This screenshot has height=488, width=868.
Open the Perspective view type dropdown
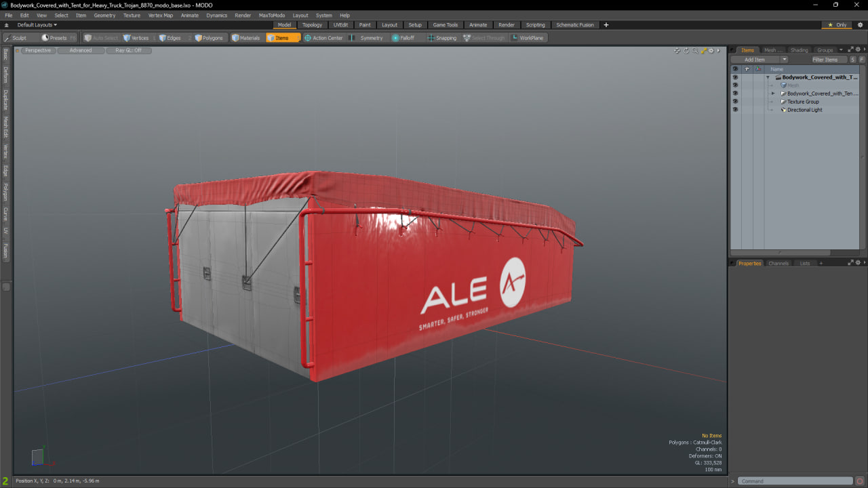point(38,50)
